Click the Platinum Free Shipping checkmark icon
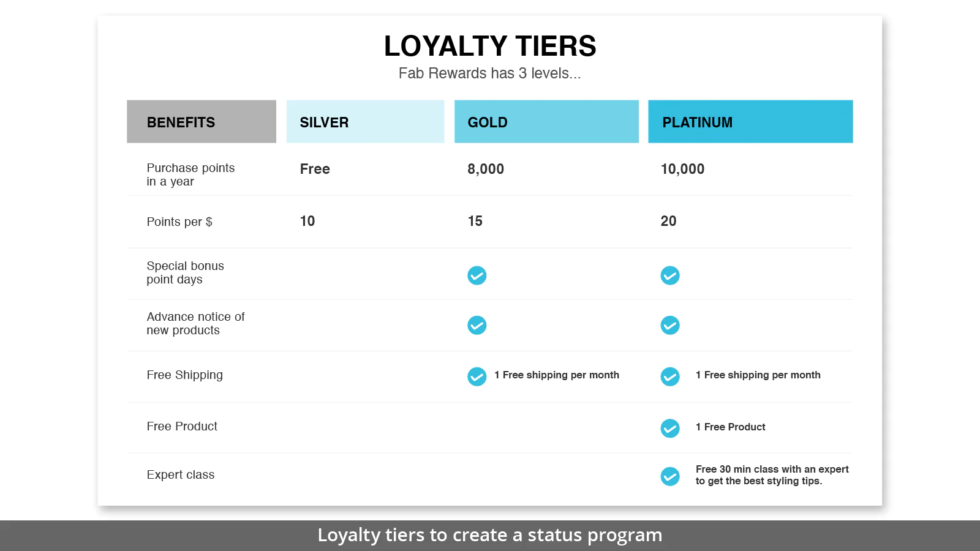Image resolution: width=980 pixels, height=551 pixels. (670, 377)
